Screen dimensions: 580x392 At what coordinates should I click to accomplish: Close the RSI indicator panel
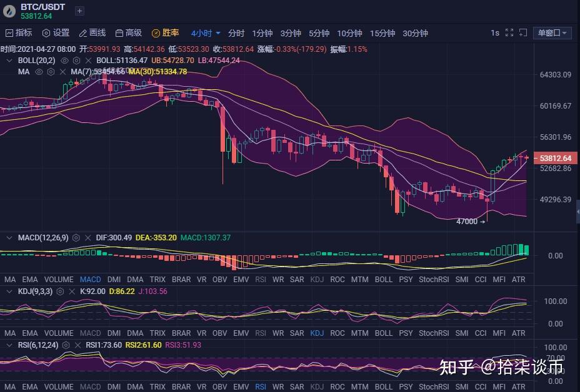[x=77, y=345]
